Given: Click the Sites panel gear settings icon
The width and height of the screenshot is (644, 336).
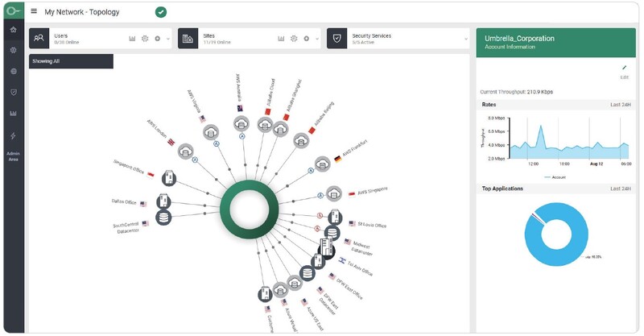Looking at the screenshot, I should pyautogui.click(x=294, y=39).
